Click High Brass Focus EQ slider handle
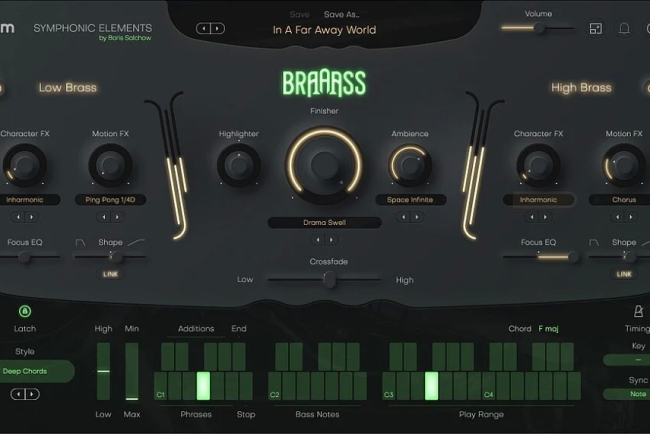The width and height of the screenshot is (650, 434). (574, 257)
